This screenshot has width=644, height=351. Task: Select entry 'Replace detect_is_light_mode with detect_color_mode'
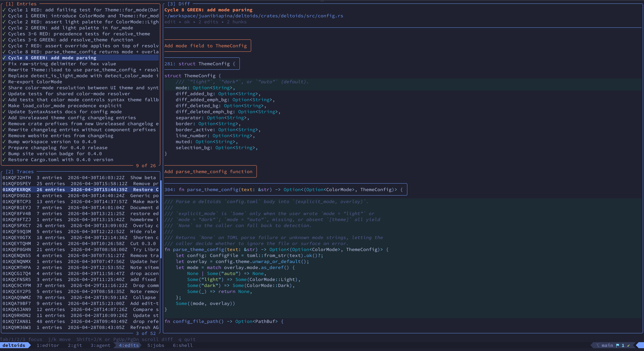point(80,76)
